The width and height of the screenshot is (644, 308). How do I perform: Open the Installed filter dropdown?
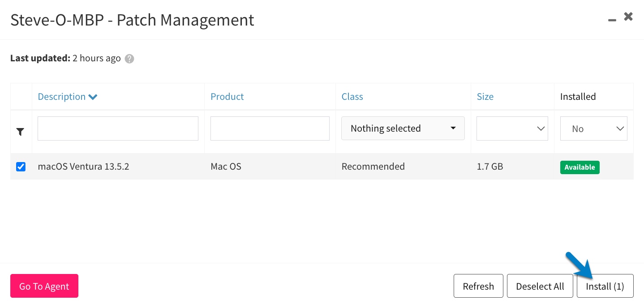pos(594,128)
